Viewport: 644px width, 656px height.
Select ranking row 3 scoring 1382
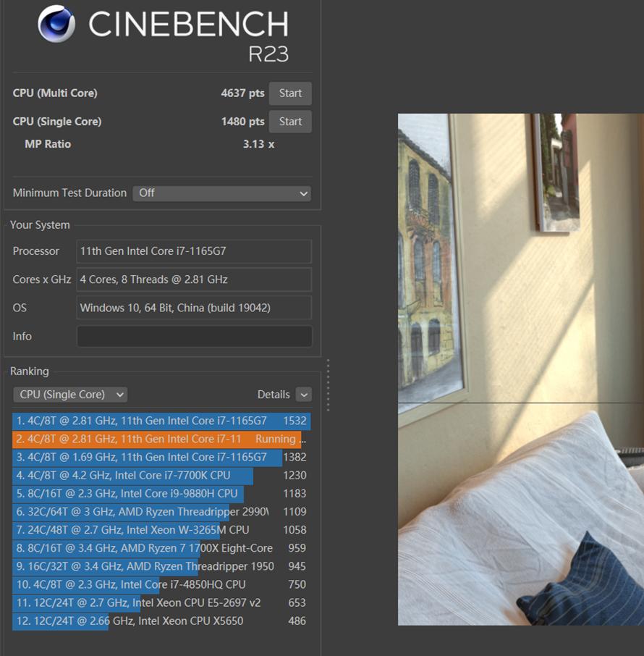coord(161,458)
